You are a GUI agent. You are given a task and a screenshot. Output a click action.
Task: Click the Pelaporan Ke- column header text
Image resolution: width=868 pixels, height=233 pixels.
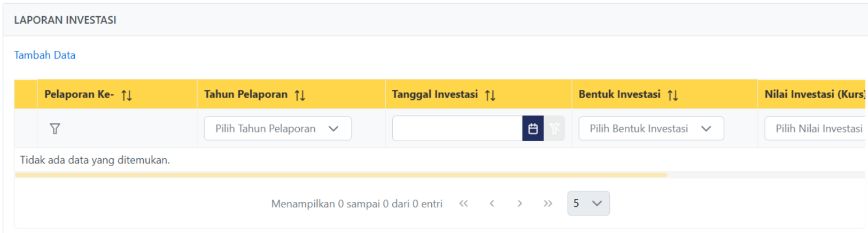[x=79, y=95]
